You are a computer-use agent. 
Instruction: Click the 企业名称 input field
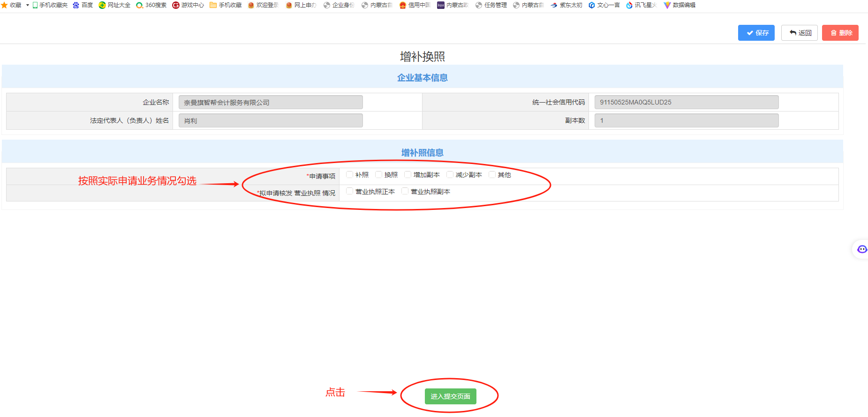270,102
